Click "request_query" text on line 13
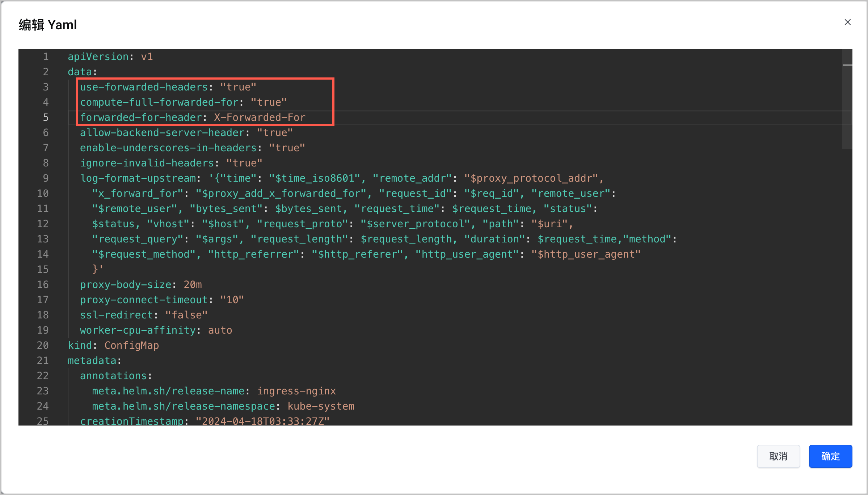The image size is (868, 495). pos(138,239)
